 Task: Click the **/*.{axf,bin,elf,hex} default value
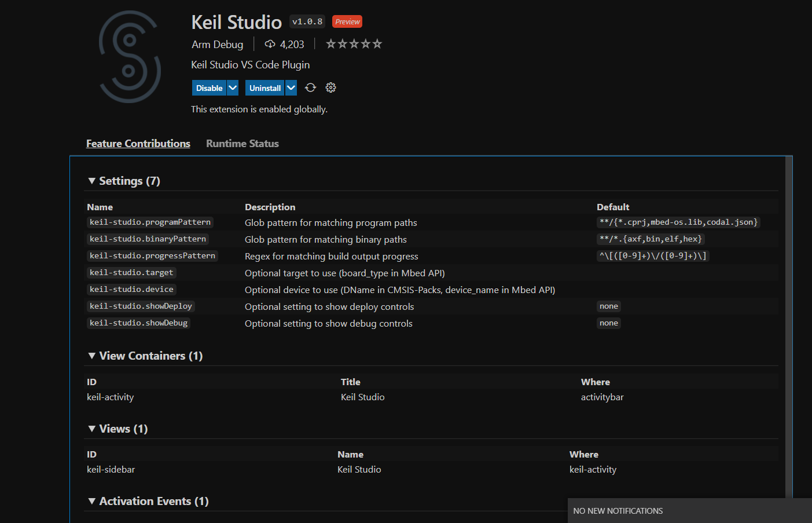[x=651, y=239]
